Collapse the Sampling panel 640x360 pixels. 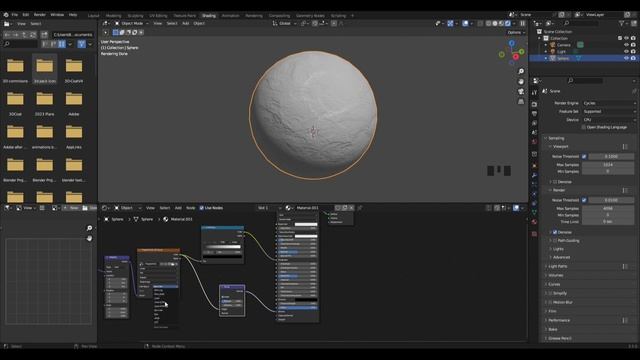coord(556,138)
